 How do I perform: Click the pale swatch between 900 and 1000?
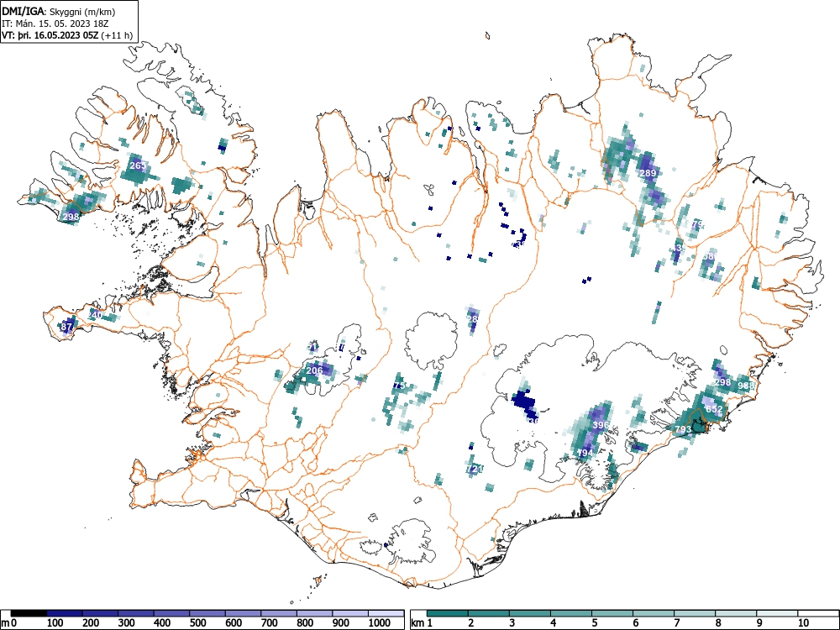click(350, 613)
